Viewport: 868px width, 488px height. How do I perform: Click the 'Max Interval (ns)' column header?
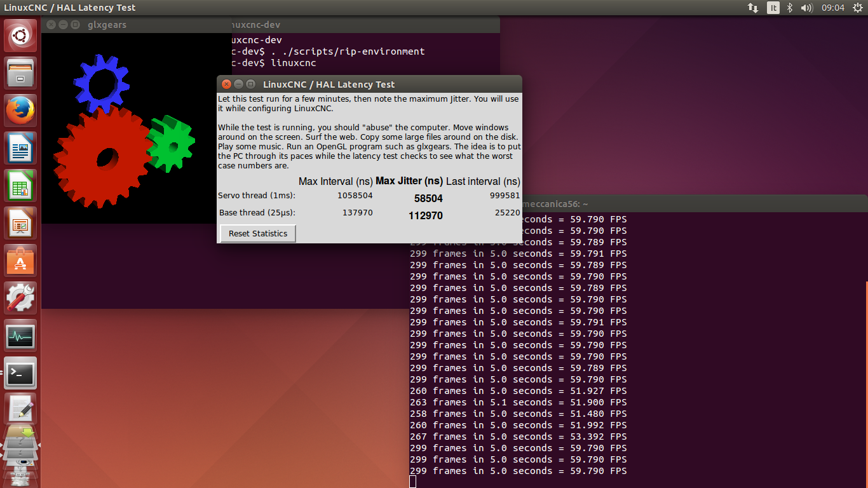pos(336,182)
